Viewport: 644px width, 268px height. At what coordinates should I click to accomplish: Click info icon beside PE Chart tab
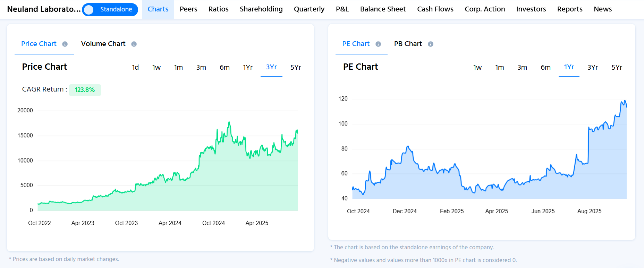pos(378,44)
